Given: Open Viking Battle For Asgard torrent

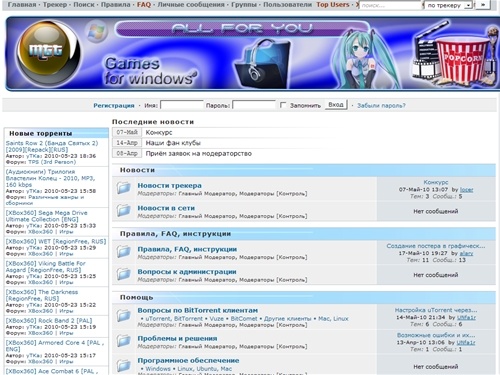Looking at the screenshot, I should [45, 267].
